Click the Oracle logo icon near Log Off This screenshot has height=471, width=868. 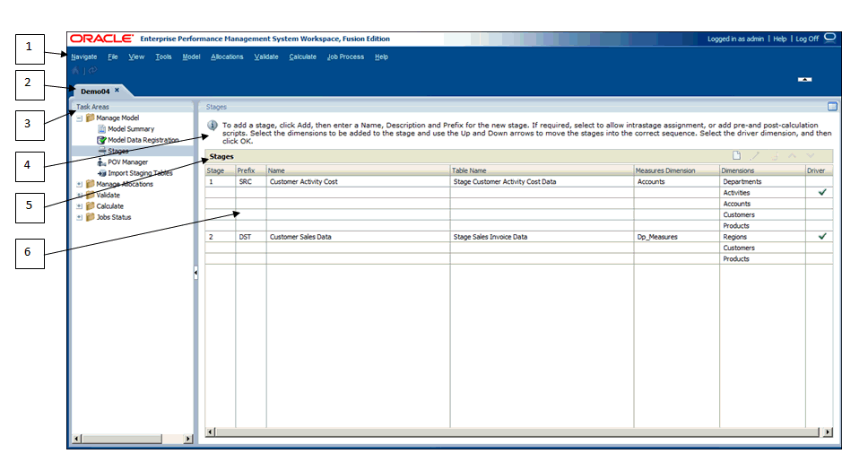[829, 38]
